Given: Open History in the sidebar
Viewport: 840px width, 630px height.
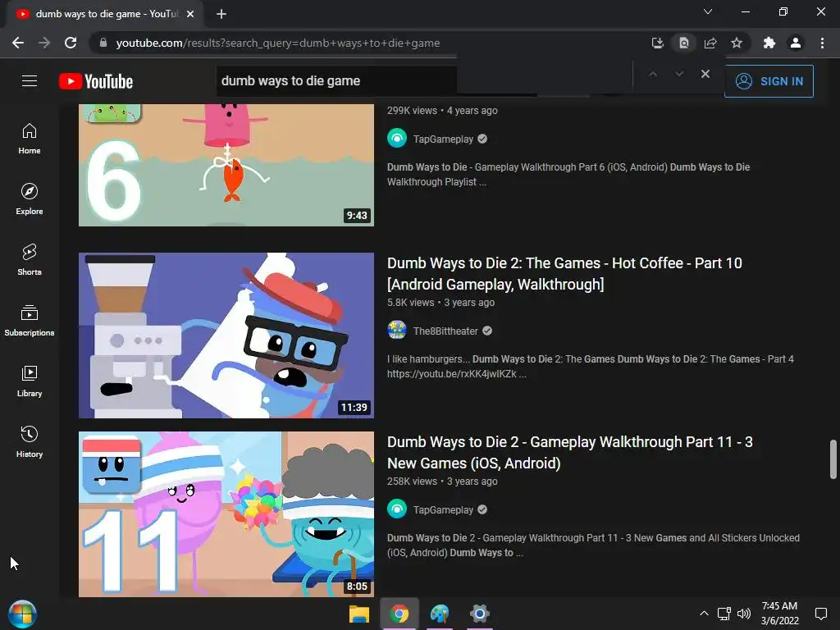Looking at the screenshot, I should tap(30, 441).
